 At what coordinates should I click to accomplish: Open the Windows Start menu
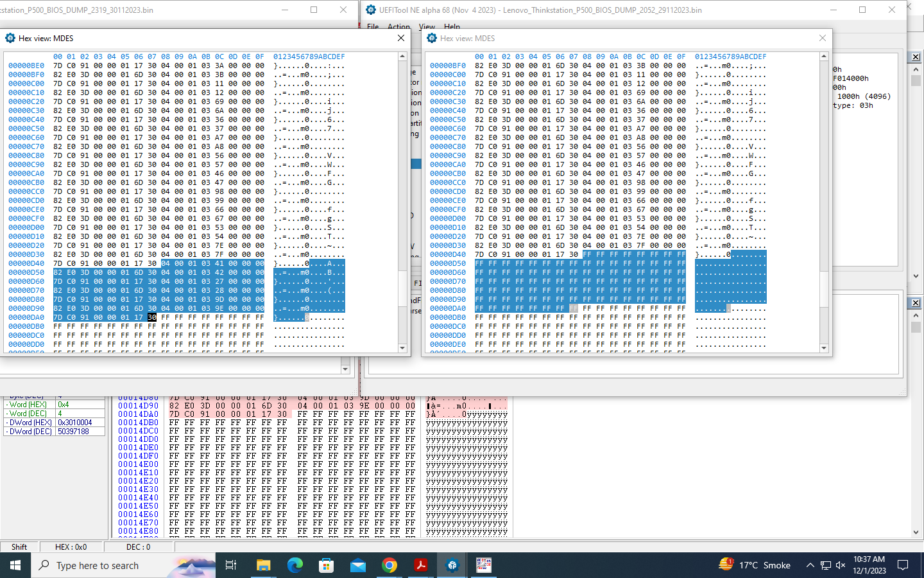point(15,565)
